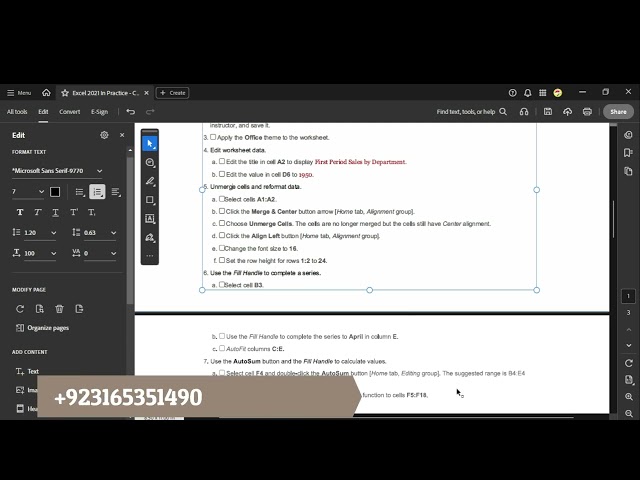
Task: Open the Help question mark icon
Action: click(x=513, y=93)
